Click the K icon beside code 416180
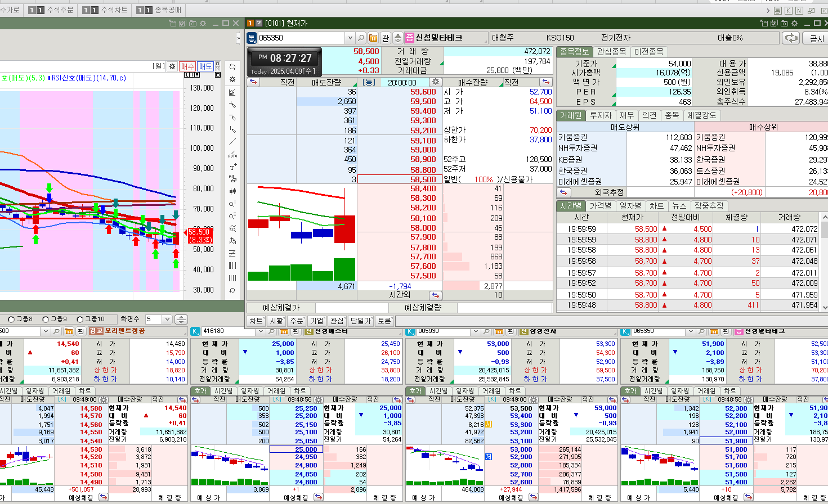 click(x=195, y=331)
